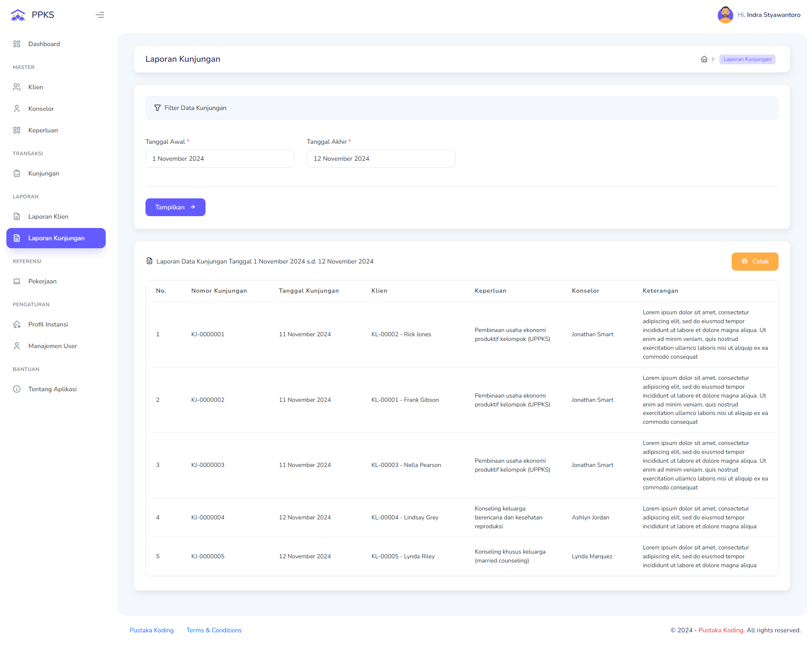This screenshot has height=645, width=812.
Task: Select Keperluan in the sidebar
Action: tap(56, 130)
